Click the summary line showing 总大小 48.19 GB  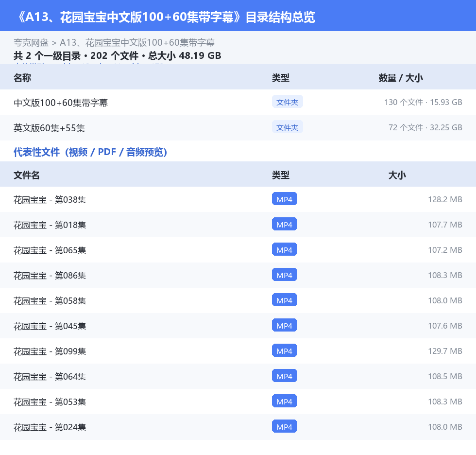tap(117, 55)
